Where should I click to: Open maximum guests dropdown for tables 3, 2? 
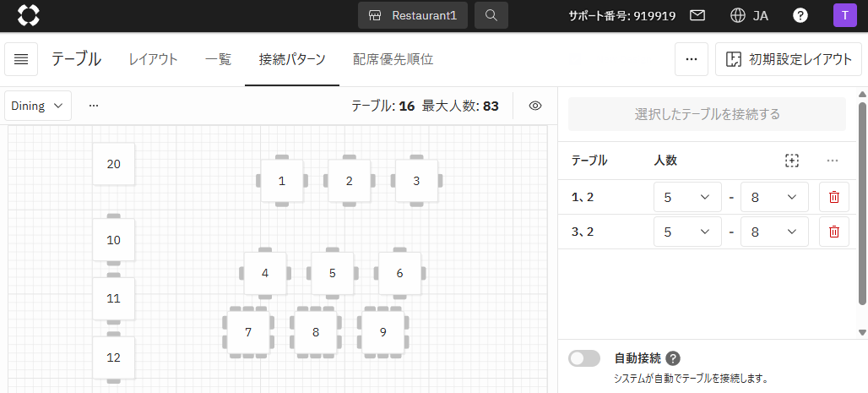pyautogui.click(x=773, y=232)
